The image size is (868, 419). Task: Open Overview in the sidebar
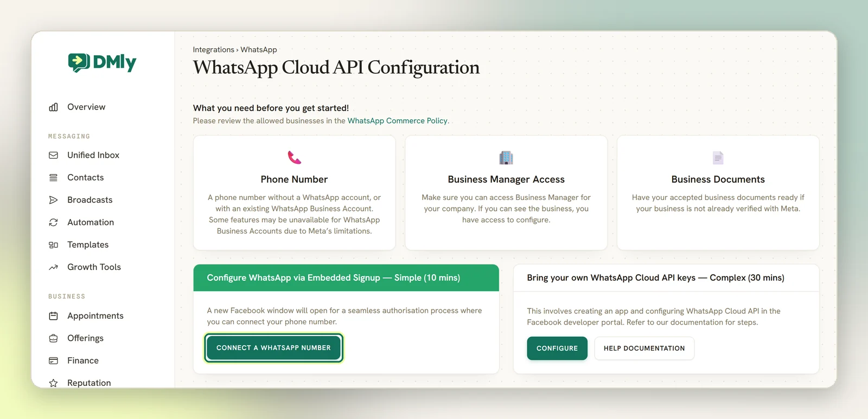click(x=86, y=107)
